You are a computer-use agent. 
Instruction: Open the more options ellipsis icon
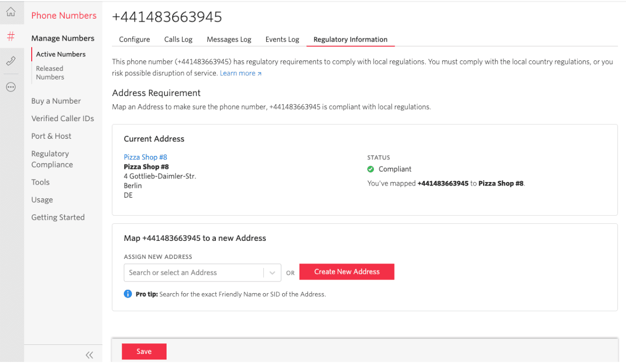click(x=11, y=87)
